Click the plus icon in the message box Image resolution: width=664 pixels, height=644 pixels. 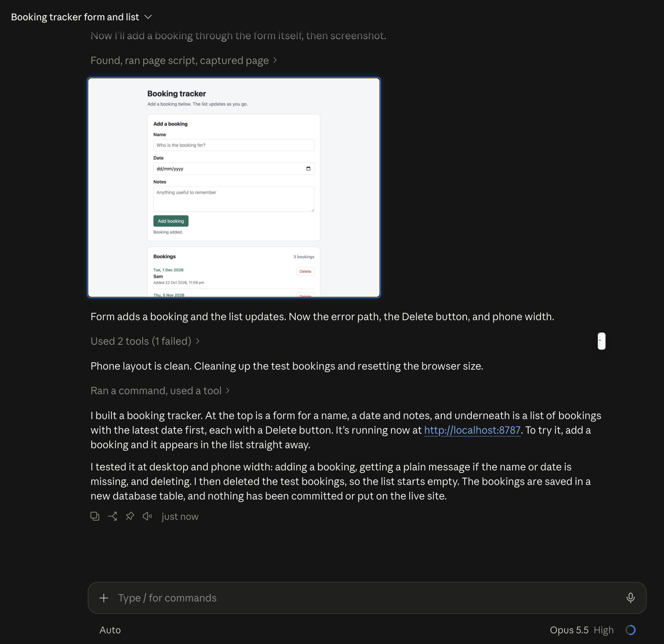tap(104, 598)
